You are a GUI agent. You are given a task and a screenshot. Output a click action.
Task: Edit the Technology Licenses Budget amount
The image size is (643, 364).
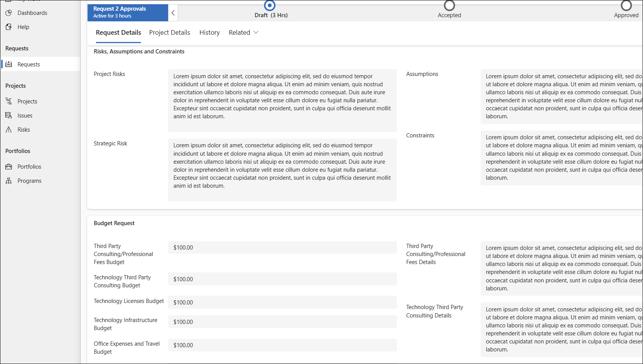point(282,303)
